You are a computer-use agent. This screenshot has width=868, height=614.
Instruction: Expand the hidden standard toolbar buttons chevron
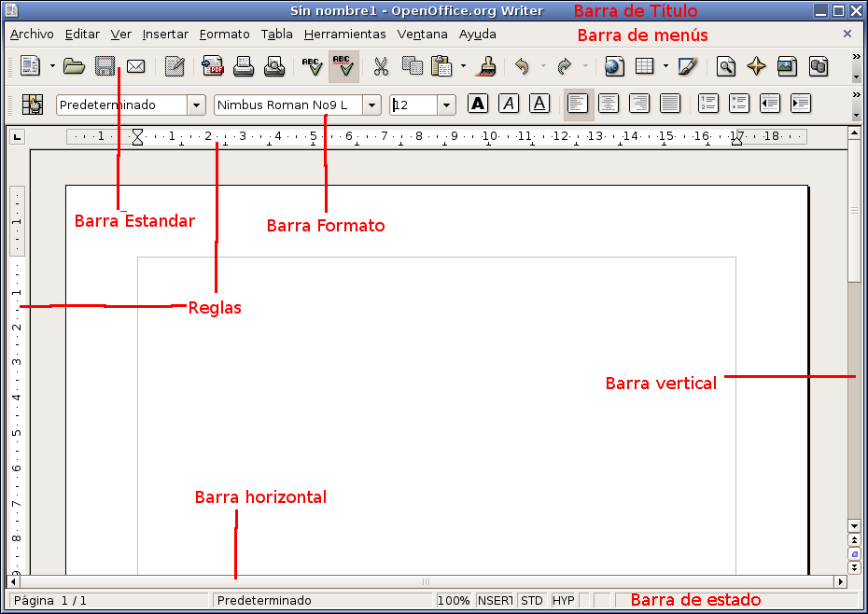point(857,57)
